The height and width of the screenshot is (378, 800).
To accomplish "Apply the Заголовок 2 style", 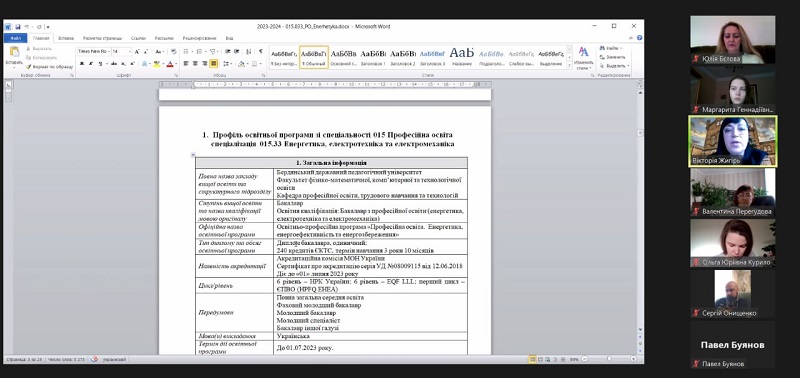I will (x=403, y=58).
